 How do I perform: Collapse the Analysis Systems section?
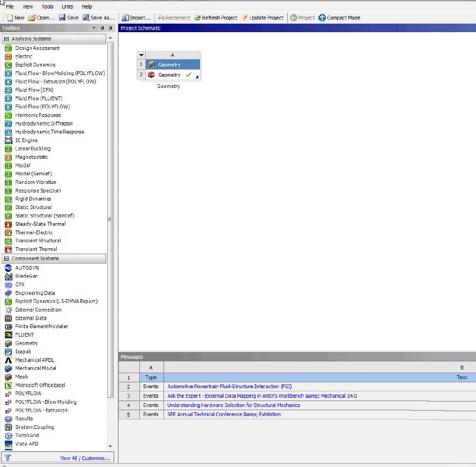[6, 39]
